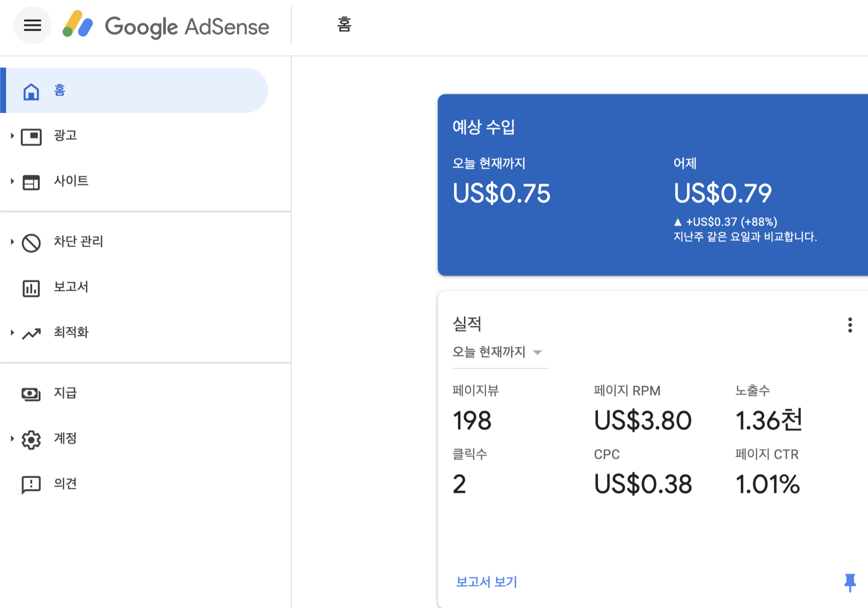Open the hamburger main menu
Viewport: 868px width, 608px height.
pyautogui.click(x=32, y=26)
